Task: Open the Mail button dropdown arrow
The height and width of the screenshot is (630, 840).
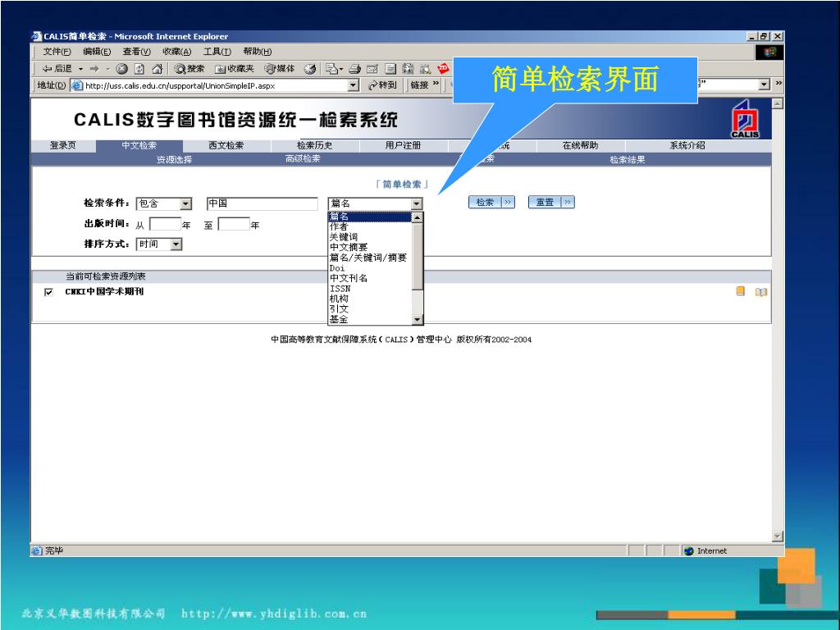Action: coord(341,69)
